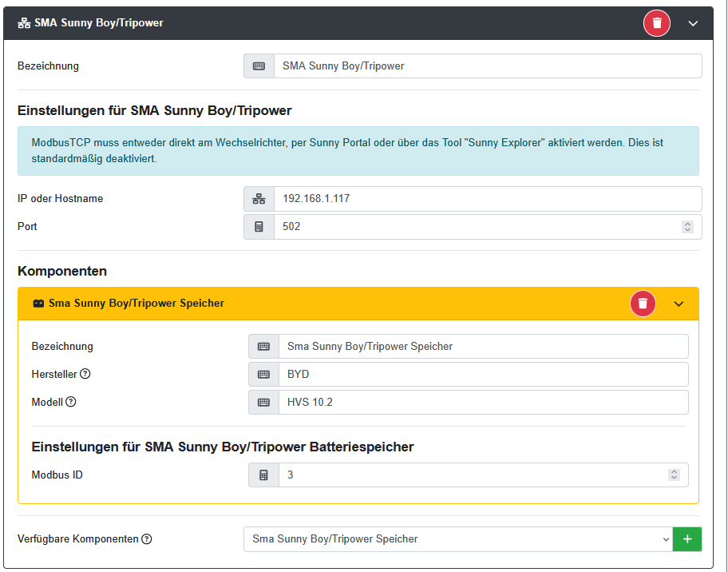Click the Hersteller label

(54, 375)
